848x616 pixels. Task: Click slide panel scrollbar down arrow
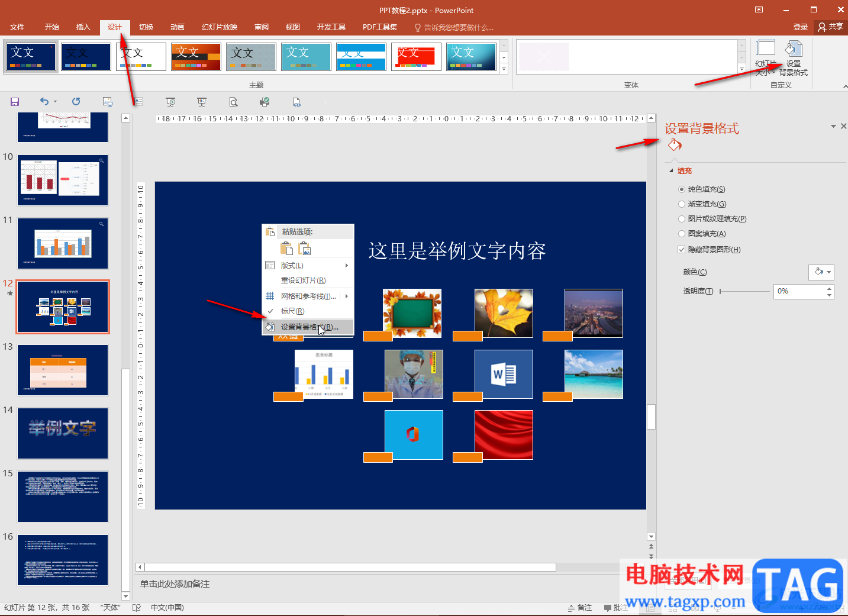[125, 596]
